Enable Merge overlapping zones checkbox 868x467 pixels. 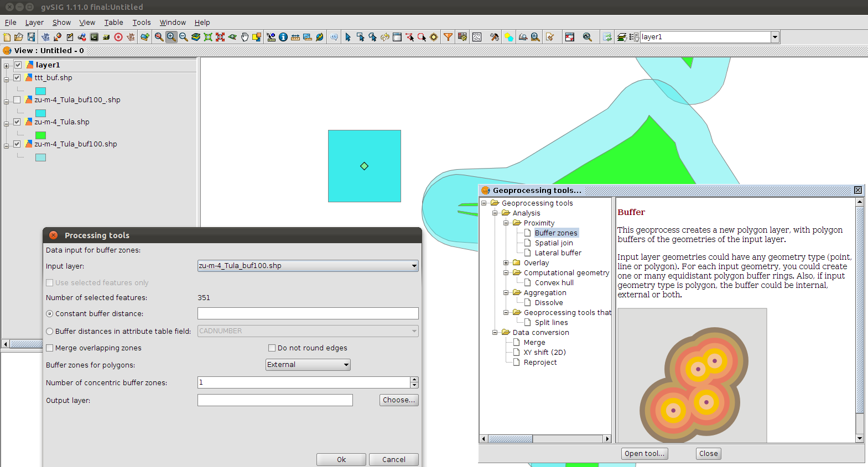[x=50, y=348]
